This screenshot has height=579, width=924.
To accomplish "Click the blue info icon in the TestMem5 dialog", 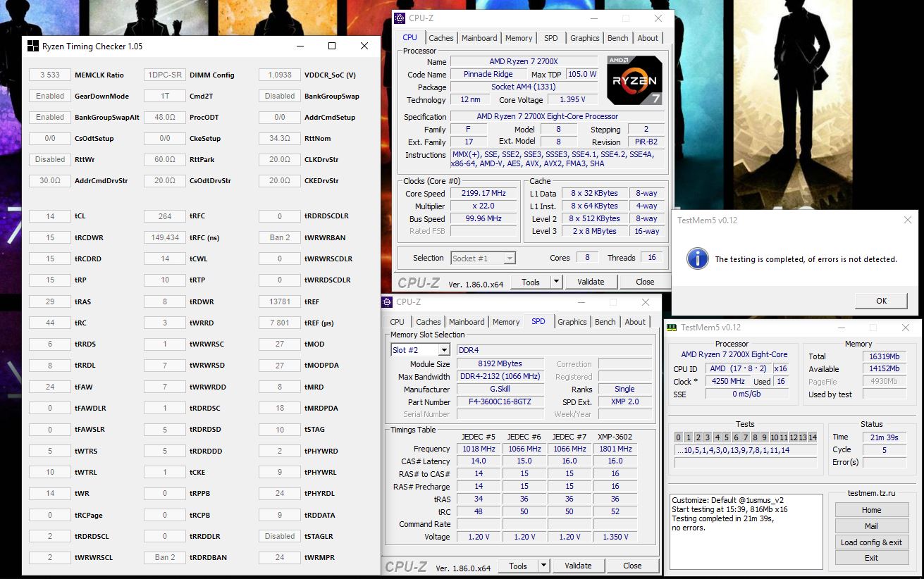I will click(x=697, y=259).
